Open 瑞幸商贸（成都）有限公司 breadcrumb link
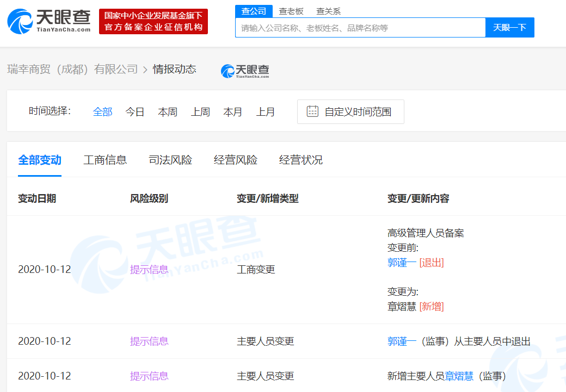 [x=72, y=69]
